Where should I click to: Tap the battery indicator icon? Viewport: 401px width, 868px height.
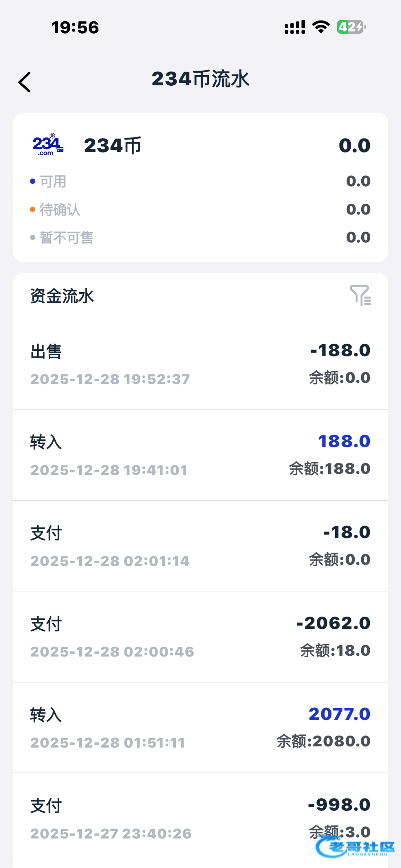click(x=351, y=27)
